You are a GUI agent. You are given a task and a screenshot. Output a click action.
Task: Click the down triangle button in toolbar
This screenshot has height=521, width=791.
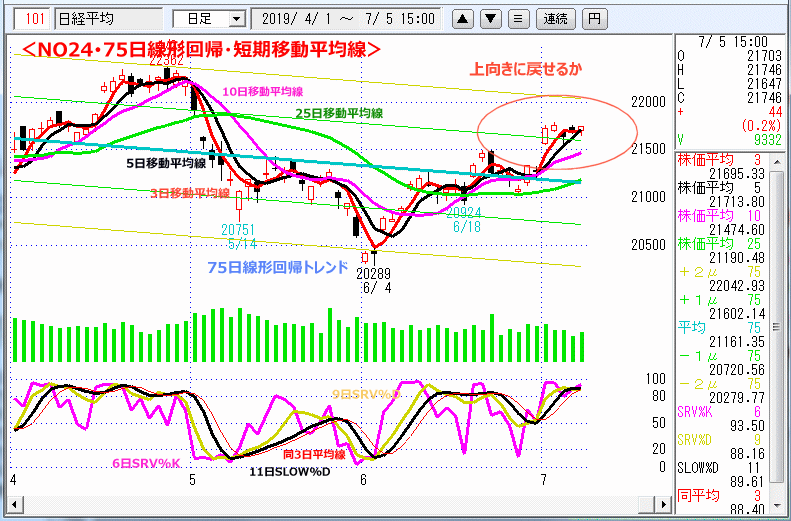490,18
